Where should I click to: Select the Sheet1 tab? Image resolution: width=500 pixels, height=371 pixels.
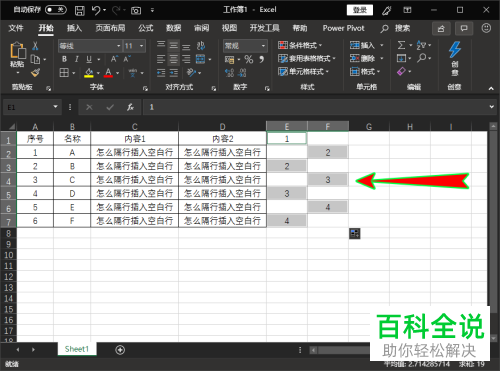click(77, 349)
